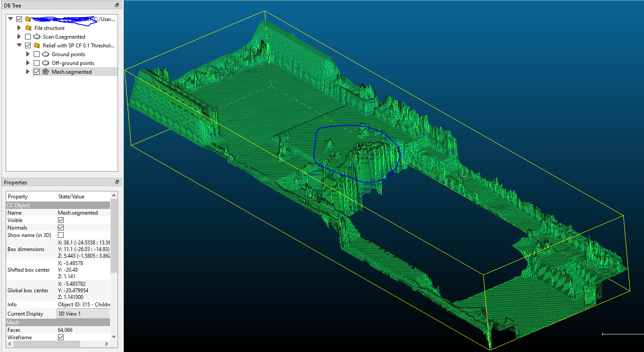Expand the File structure tree node
The width and height of the screenshot is (644, 352).
[19, 28]
